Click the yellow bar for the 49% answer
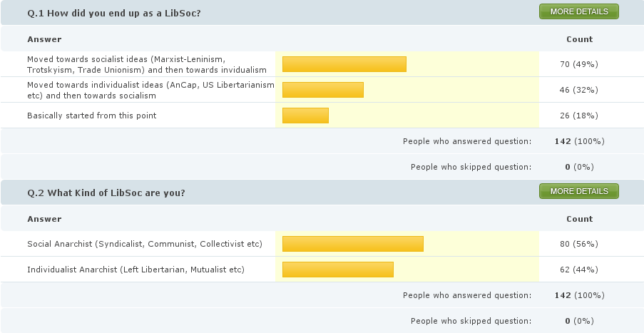Image resolution: width=644 pixels, height=333 pixels. (x=344, y=64)
